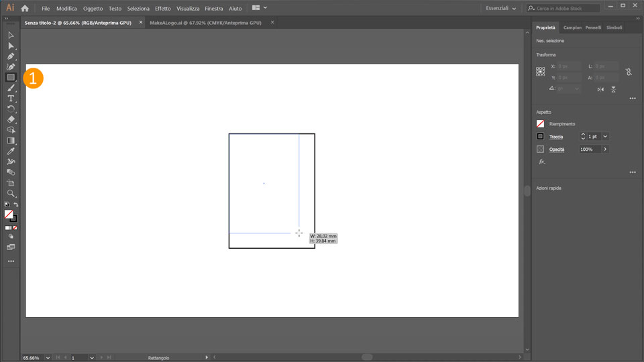The width and height of the screenshot is (644, 362).
Task: Switch to the Campioni panel tab
Action: tap(572, 27)
